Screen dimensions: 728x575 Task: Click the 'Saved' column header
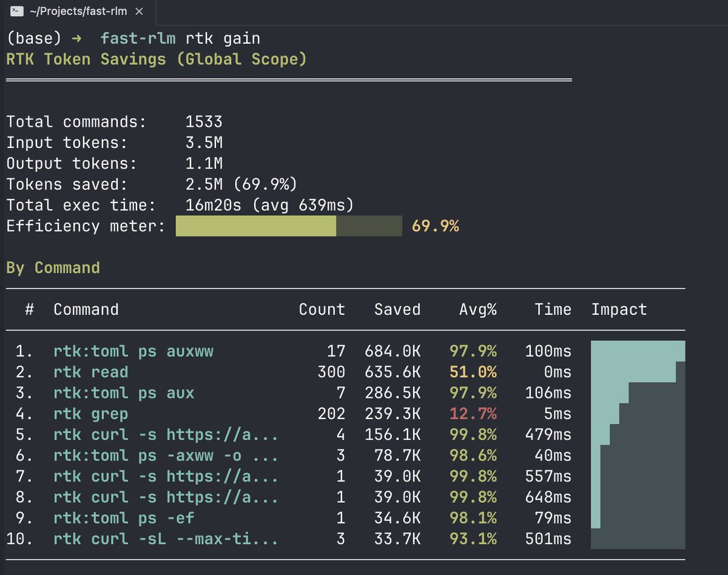(397, 309)
